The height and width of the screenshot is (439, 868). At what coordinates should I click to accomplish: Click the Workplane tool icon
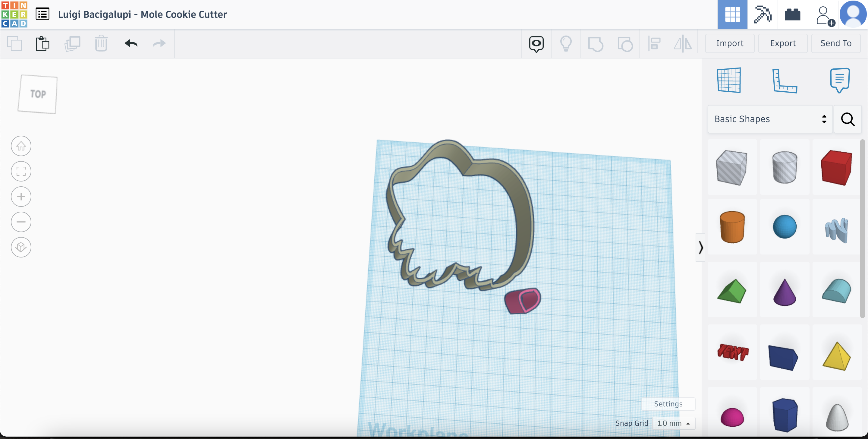pos(729,80)
